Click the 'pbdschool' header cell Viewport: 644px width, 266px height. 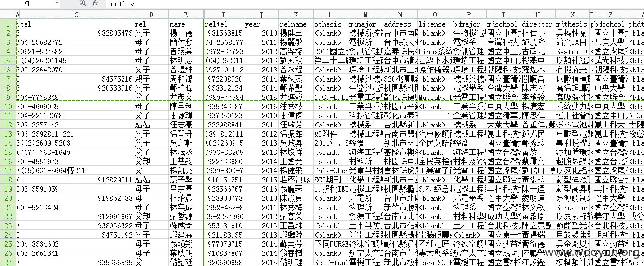pyautogui.click(x=610, y=24)
